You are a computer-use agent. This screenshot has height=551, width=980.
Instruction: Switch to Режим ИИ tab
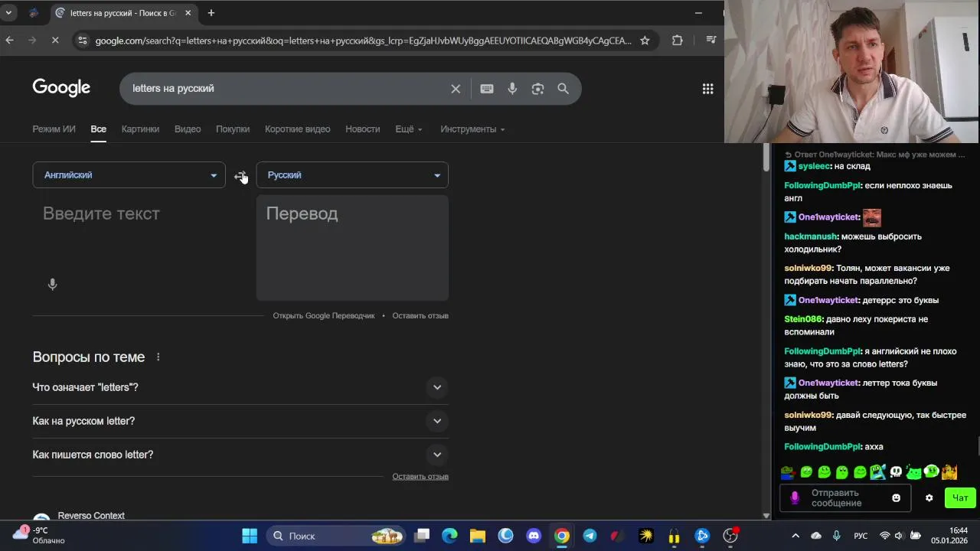coord(54,129)
